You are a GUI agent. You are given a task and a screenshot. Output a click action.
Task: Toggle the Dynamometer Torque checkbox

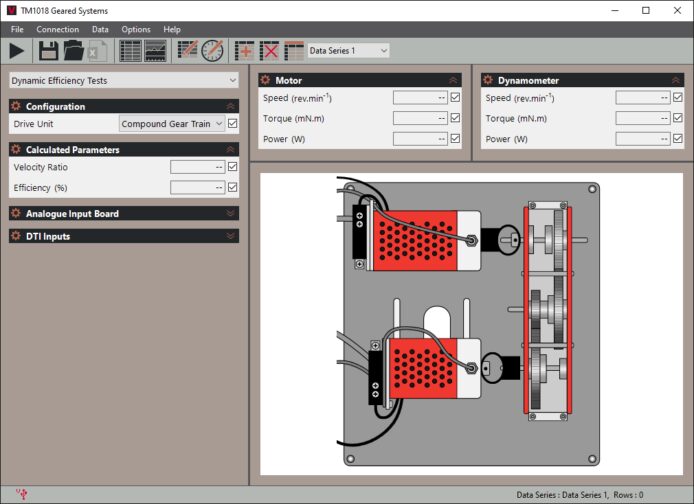point(678,118)
